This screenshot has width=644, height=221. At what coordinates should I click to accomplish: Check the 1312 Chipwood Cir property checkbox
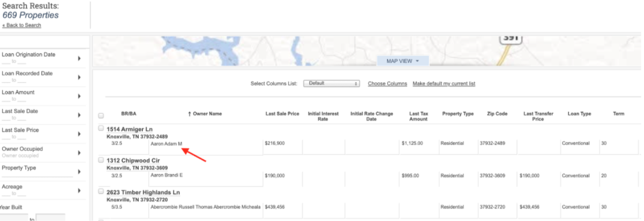[101, 160]
